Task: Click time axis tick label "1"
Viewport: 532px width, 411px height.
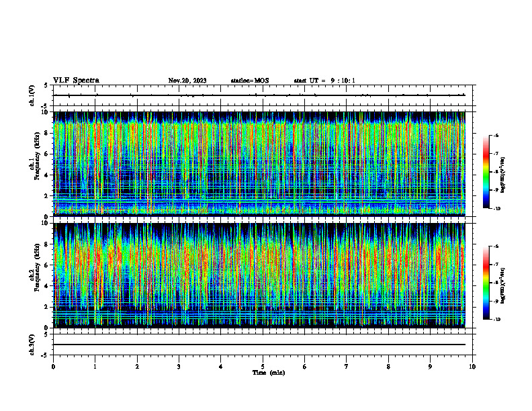Action: pos(95,367)
